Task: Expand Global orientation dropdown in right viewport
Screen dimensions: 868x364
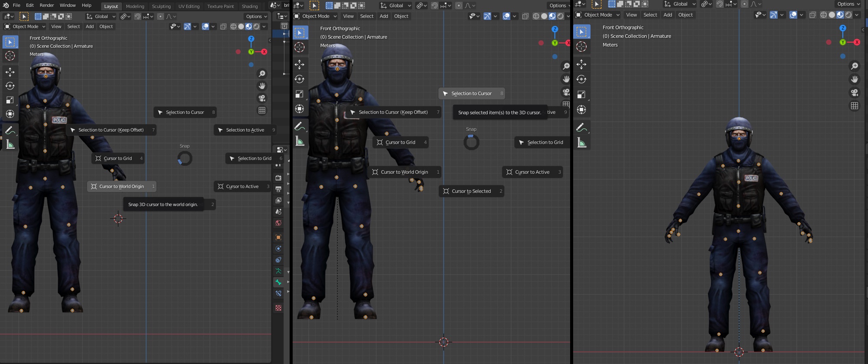Action: (680, 4)
